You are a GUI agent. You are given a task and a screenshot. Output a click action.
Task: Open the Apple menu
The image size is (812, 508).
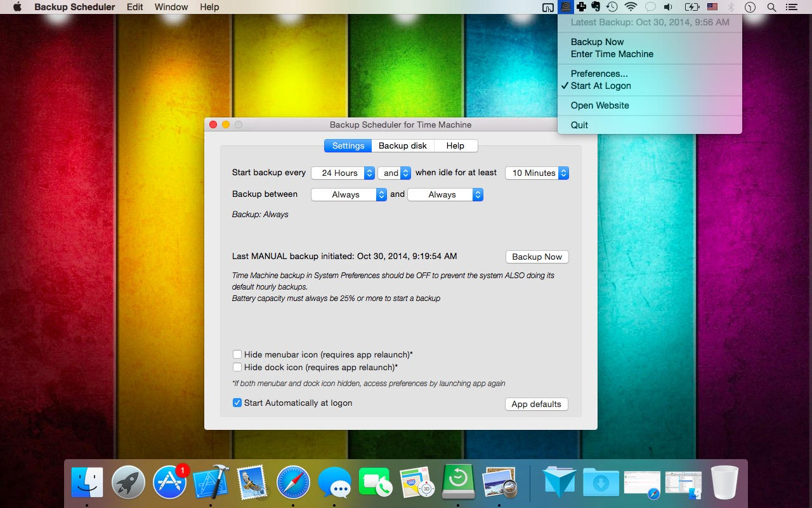click(x=17, y=7)
